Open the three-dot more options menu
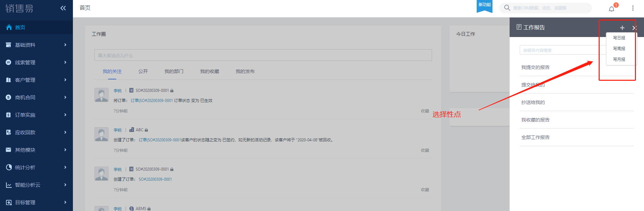The width and height of the screenshot is (644, 211). 633,8
